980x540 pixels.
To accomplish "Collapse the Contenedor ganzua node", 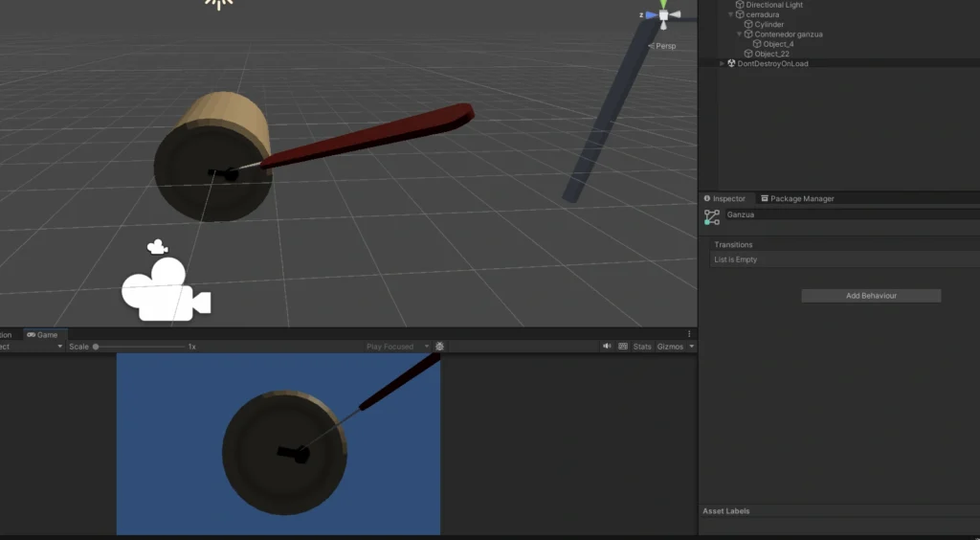I will point(740,34).
